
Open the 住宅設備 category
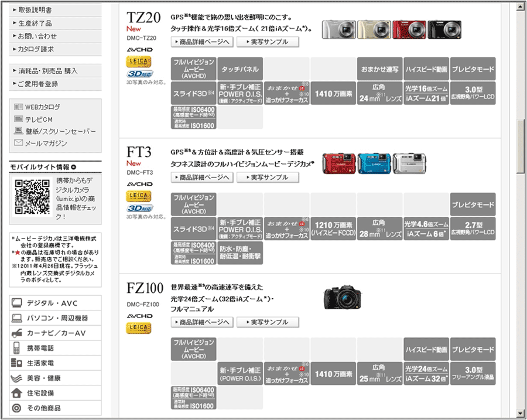(x=56, y=393)
